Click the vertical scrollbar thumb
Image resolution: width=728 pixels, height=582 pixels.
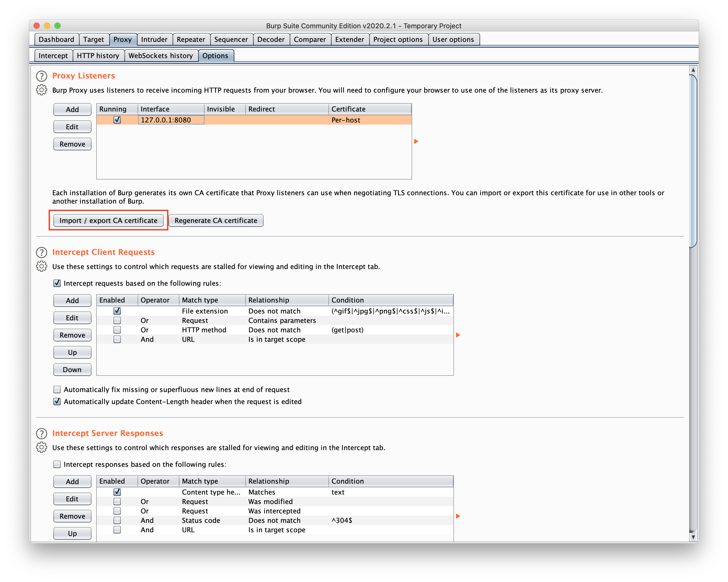coord(693,161)
